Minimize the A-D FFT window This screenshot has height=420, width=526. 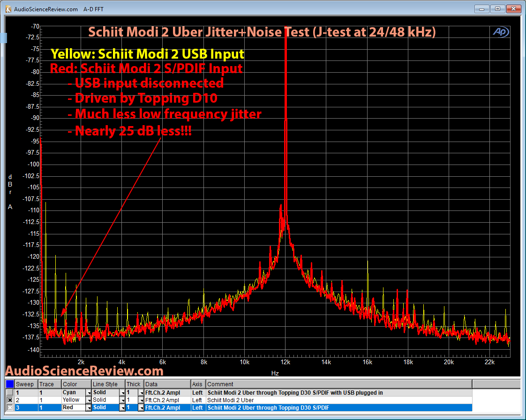[481, 9]
